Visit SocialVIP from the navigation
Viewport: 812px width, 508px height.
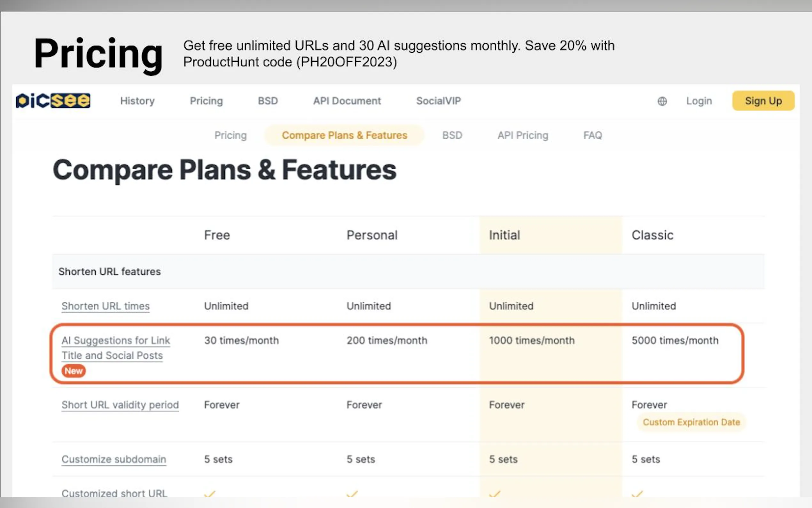438,101
